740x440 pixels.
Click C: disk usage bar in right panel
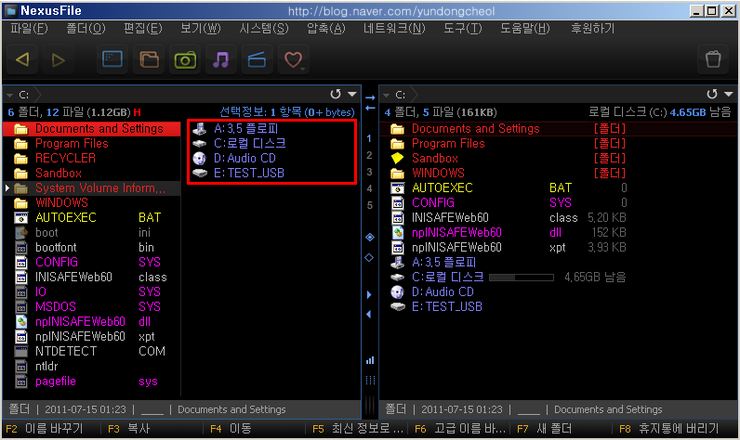[x=521, y=278]
